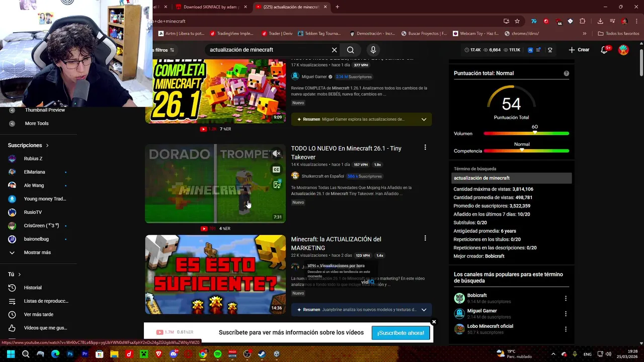Launch Photoshop from the taskbar

click(70, 354)
